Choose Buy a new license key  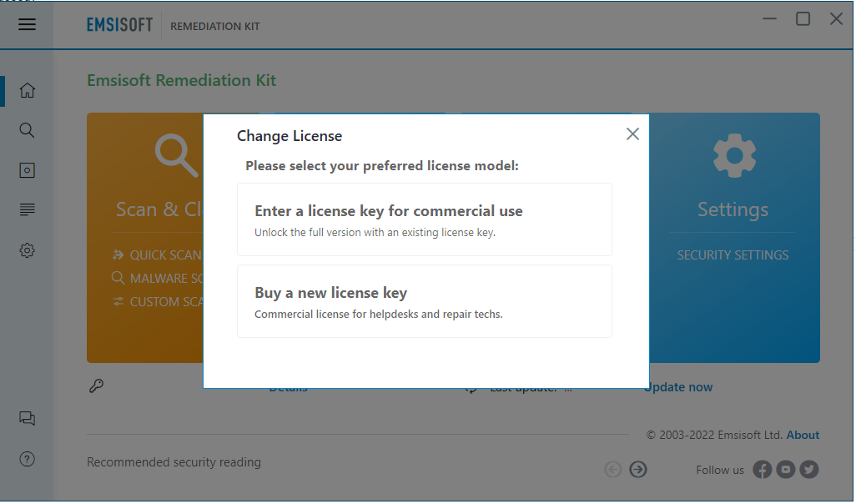click(424, 301)
